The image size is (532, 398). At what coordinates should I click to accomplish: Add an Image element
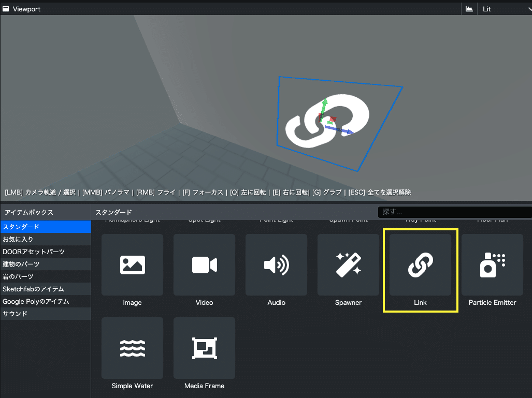point(132,265)
